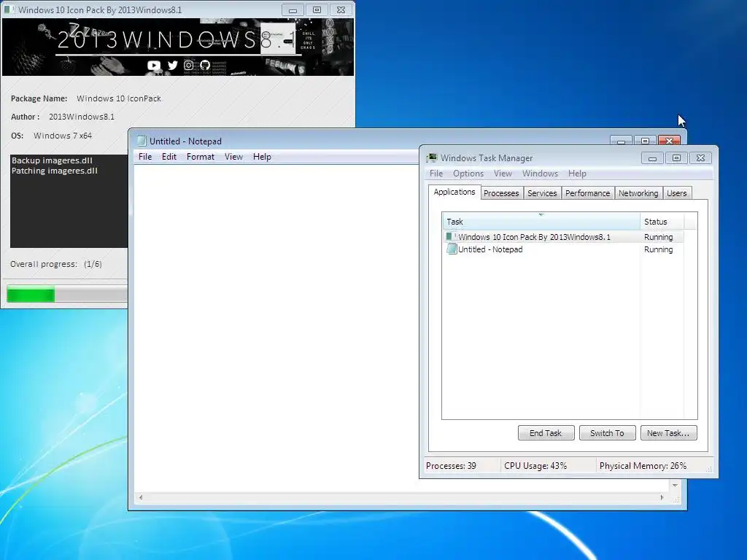This screenshot has height=560, width=747.
Task: Open the View menu in Task Manager
Action: 503,174
